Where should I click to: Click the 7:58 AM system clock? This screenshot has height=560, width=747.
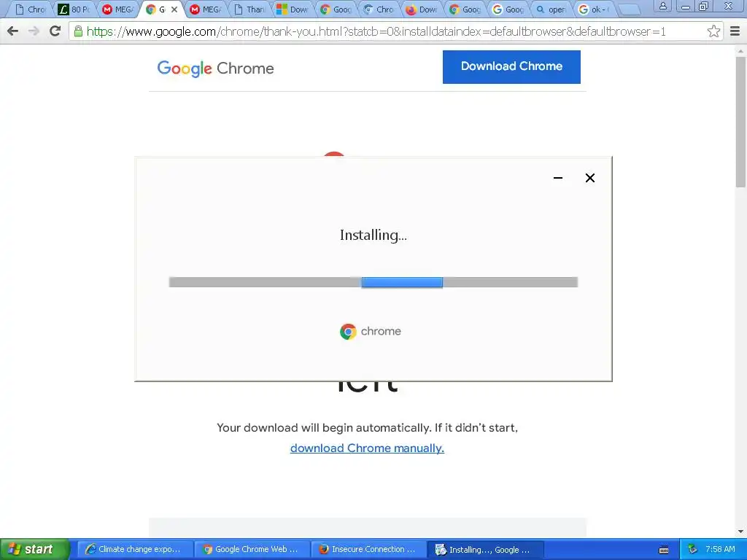tap(720, 549)
